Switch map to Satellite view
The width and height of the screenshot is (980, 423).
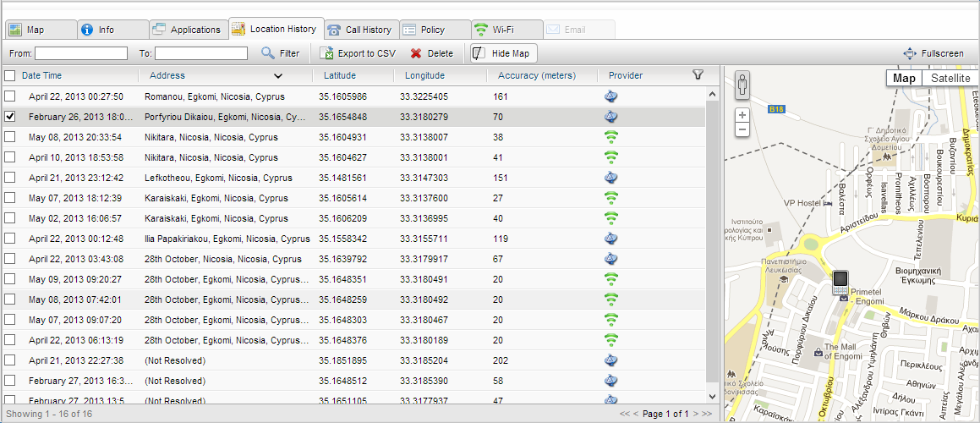tap(950, 78)
